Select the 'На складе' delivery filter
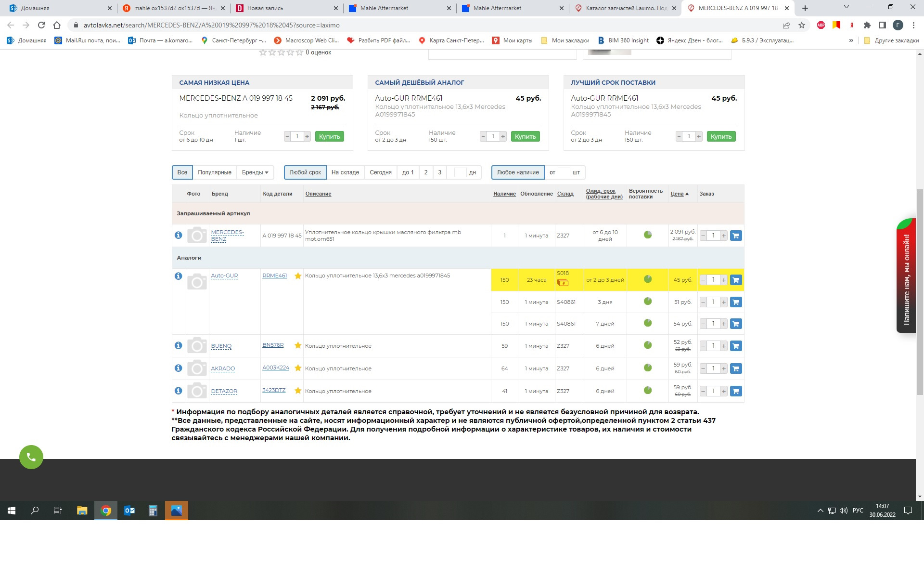 345,172
